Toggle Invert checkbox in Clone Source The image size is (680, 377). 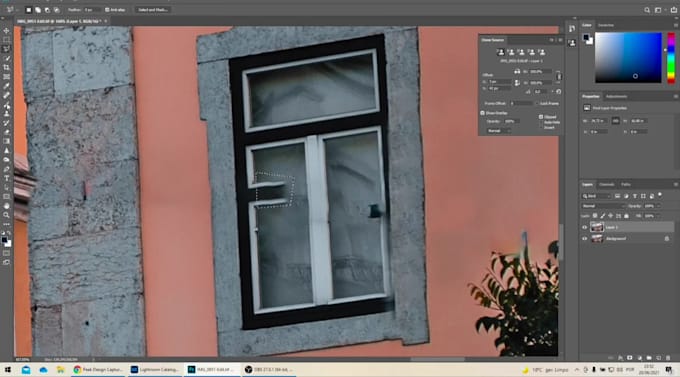tap(541, 128)
